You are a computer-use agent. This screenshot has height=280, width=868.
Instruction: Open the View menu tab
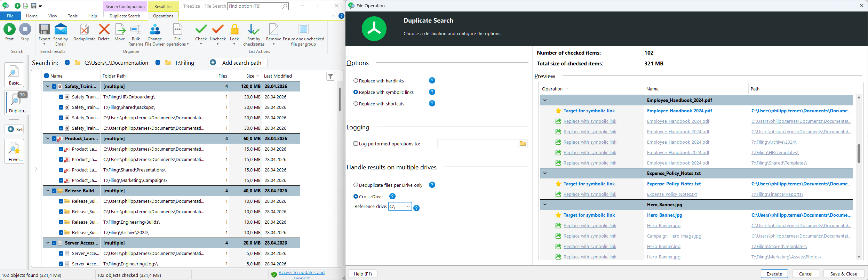(53, 16)
